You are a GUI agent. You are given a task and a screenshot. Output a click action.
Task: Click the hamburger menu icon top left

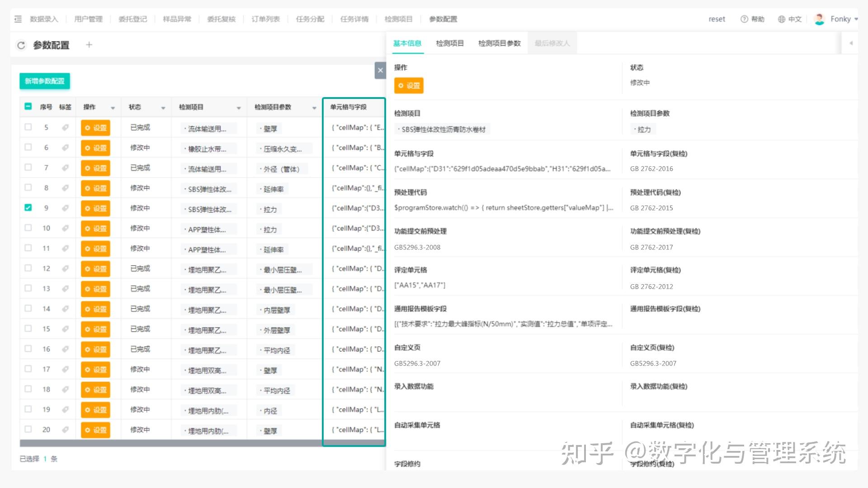pos(18,19)
